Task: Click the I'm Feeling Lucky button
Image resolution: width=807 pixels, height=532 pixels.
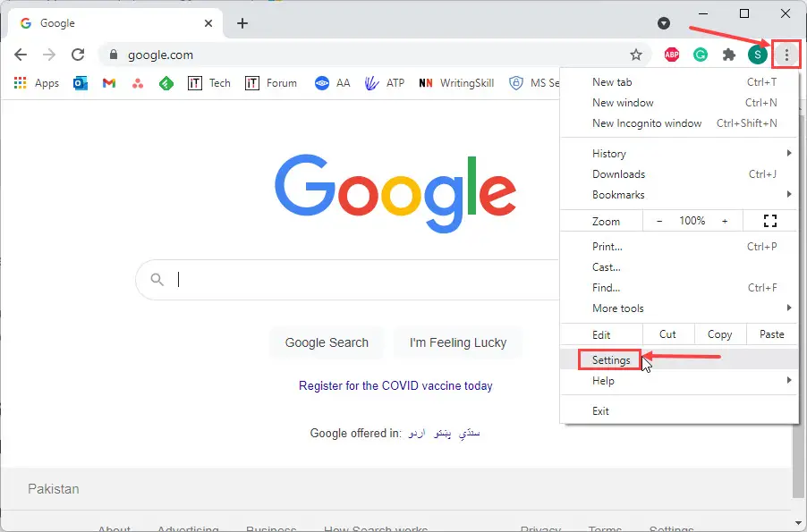Action: click(x=458, y=342)
